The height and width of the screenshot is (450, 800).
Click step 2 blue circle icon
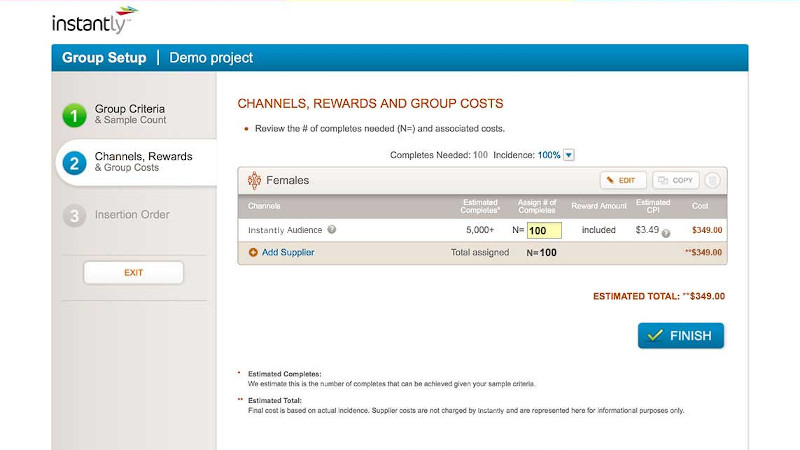click(74, 163)
